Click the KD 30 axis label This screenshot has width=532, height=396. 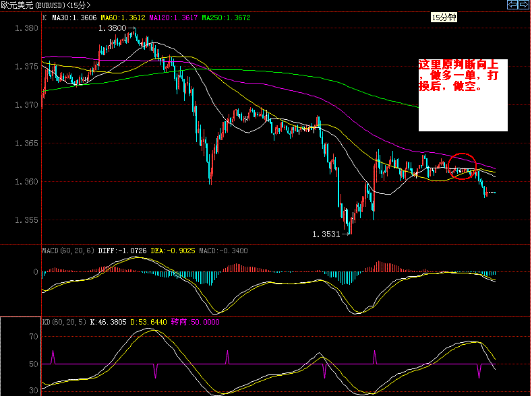pyautogui.click(x=34, y=390)
